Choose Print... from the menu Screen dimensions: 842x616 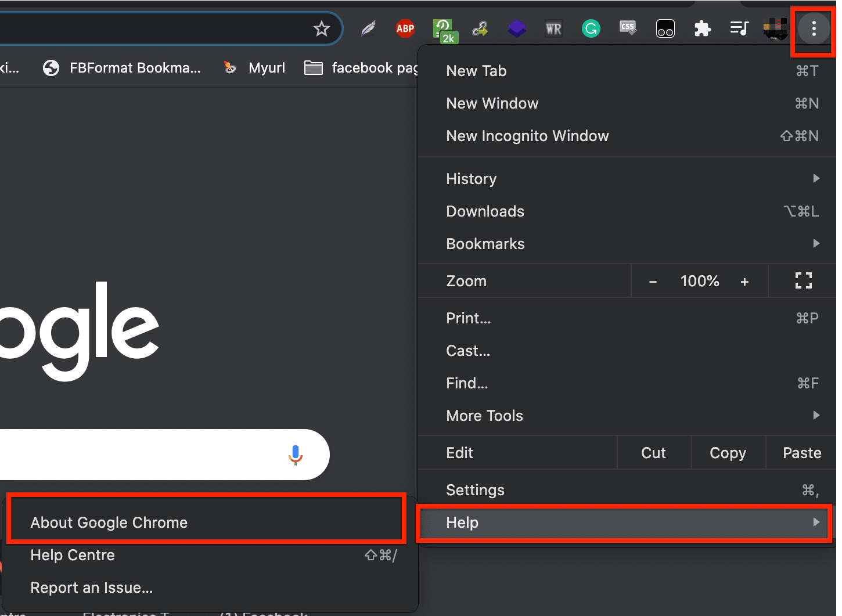626,318
